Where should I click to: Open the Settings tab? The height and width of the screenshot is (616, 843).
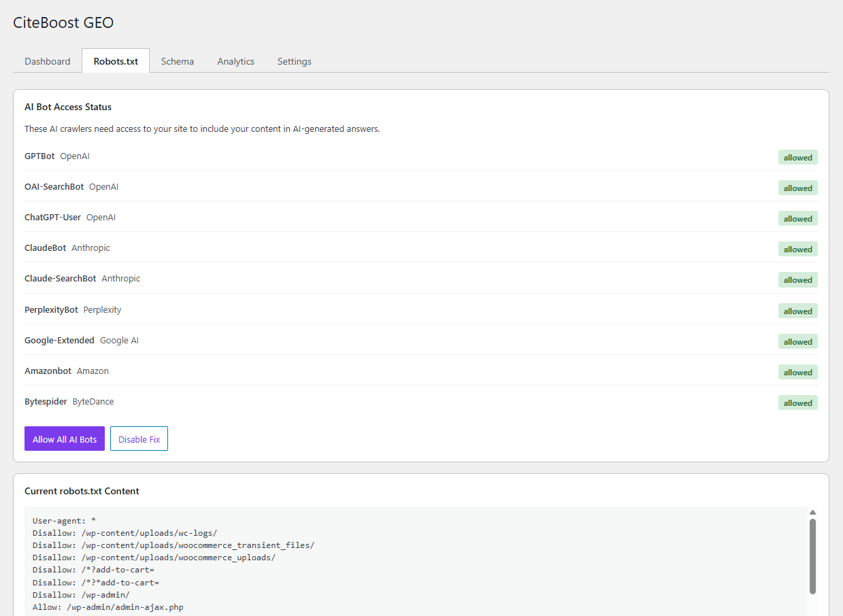click(294, 61)
